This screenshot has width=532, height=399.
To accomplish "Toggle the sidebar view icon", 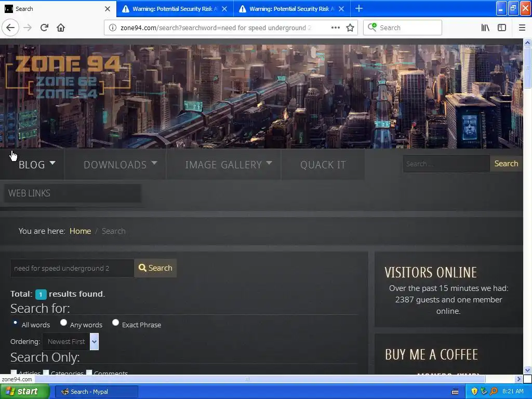I will [502, 28].
